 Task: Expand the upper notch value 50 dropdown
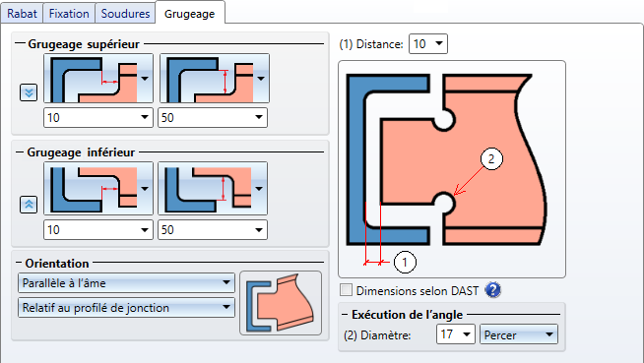(x=213, y=118)
